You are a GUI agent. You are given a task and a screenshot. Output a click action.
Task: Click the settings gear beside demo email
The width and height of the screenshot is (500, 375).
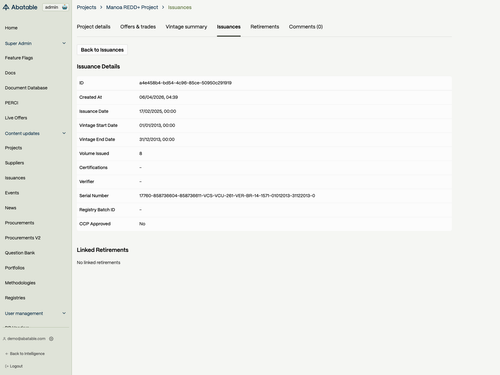[x=51, y=339]
